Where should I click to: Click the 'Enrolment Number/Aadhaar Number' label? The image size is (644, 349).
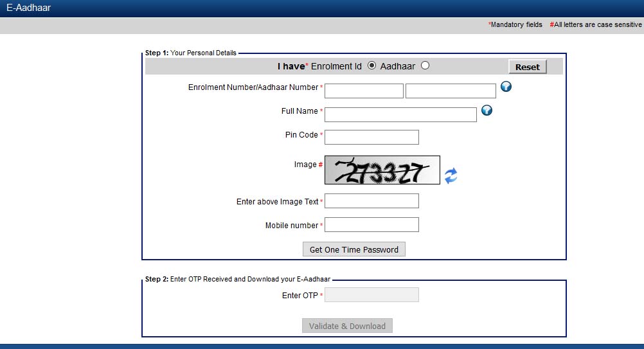[253, 87]
